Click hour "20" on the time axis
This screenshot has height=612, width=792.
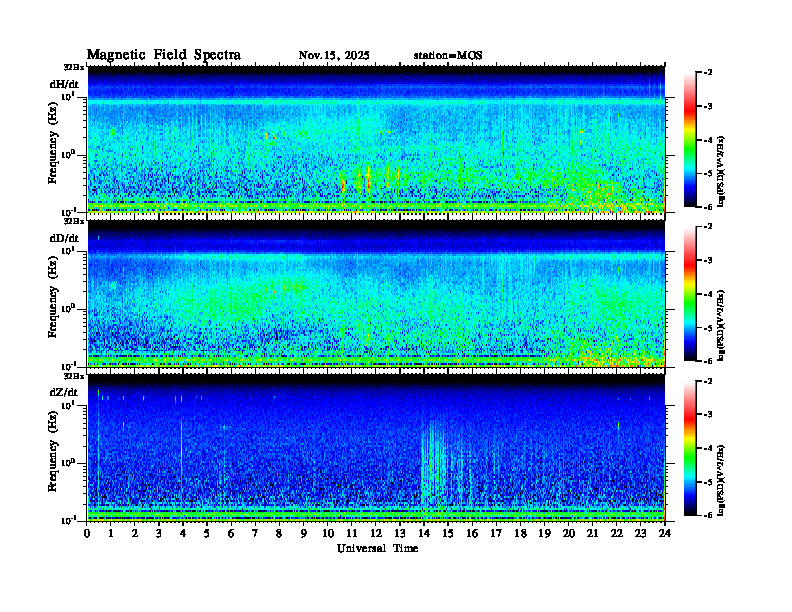pyautogui.click(x=569, y=534)
